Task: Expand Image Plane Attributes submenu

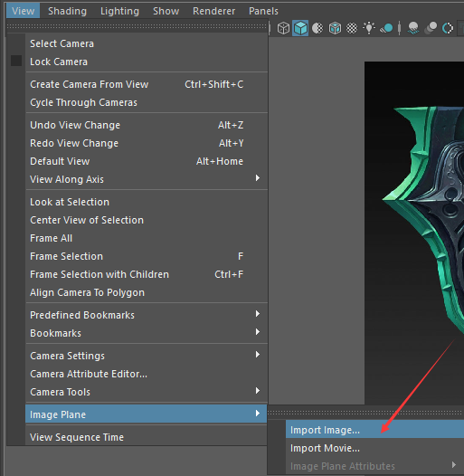Action: point(374,466)
